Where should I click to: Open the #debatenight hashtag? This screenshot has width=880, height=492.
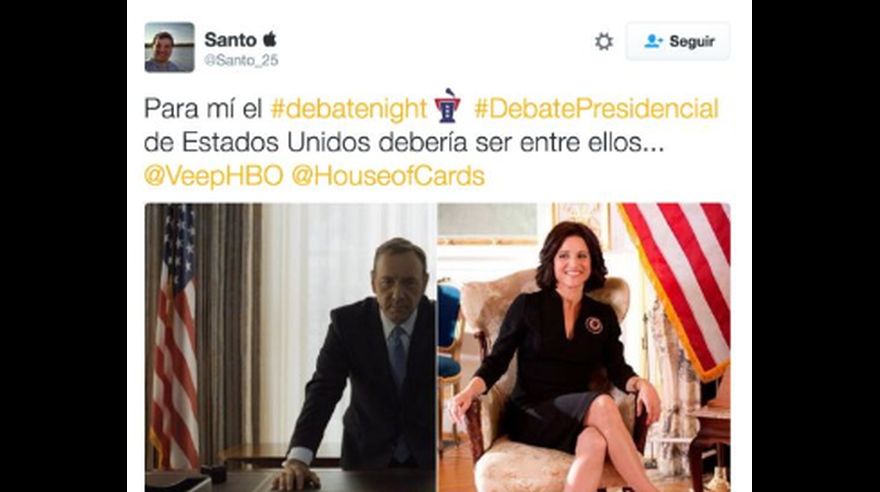349,109
